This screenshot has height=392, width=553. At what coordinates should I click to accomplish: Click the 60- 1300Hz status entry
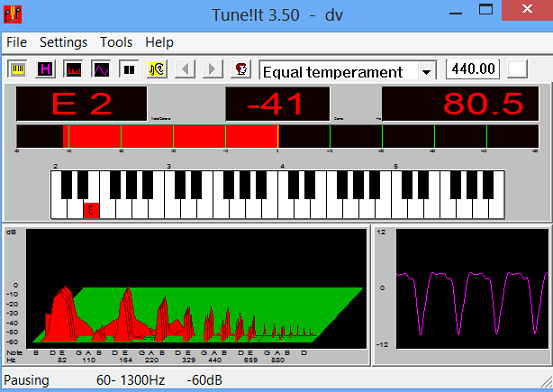click(130, 380)
